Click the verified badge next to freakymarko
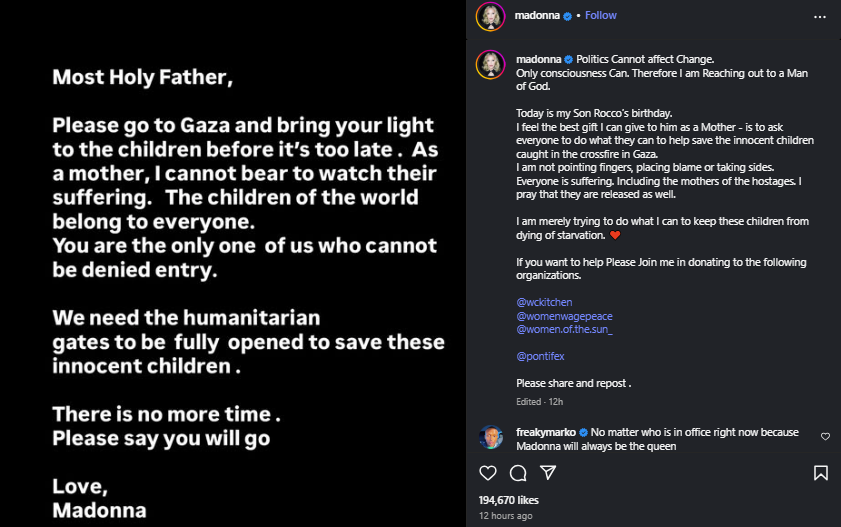The image size is (841, 527). point(584,433)
